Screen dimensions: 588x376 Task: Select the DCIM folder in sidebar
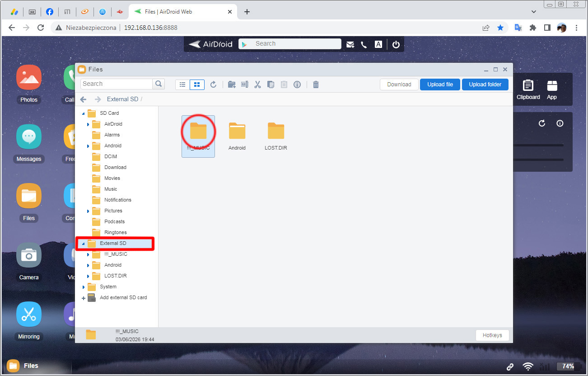point(110,156)
